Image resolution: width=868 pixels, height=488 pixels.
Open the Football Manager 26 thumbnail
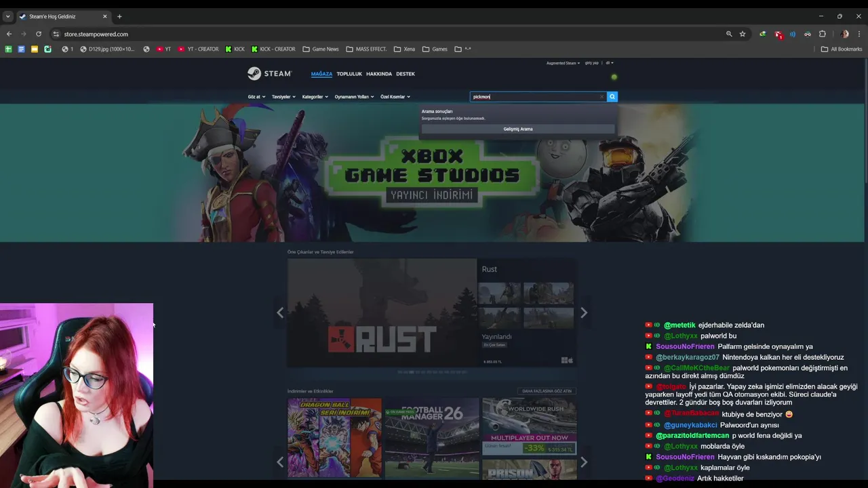pyautogui.click(x=432, y=437)
